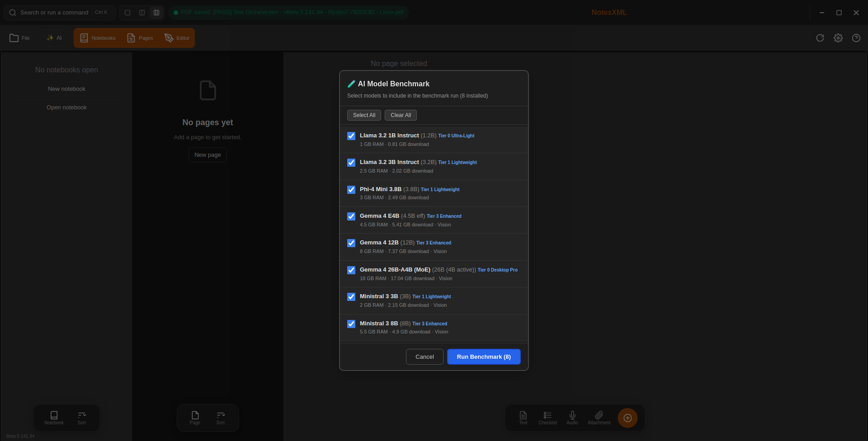Click the Tier 0 Ultra-Light label
Image resolution: width=868 pixels, height=441 pixels.
pos(456,136)
